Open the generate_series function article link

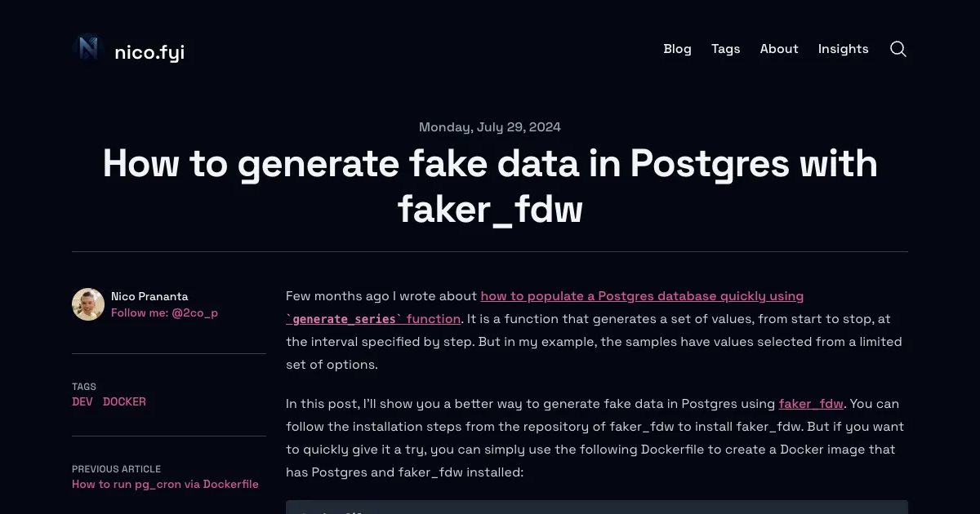[x=373, y=318]
